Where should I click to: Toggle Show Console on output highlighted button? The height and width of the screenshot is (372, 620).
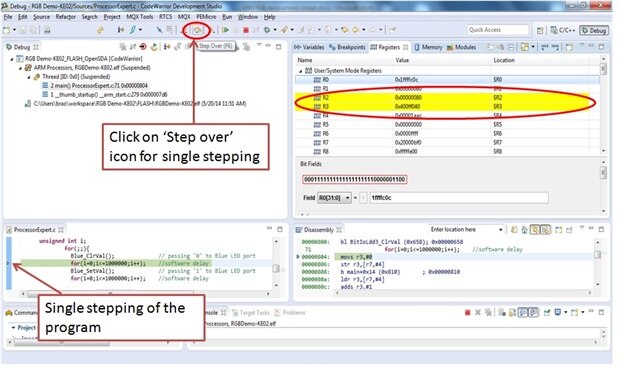(523, 313)
